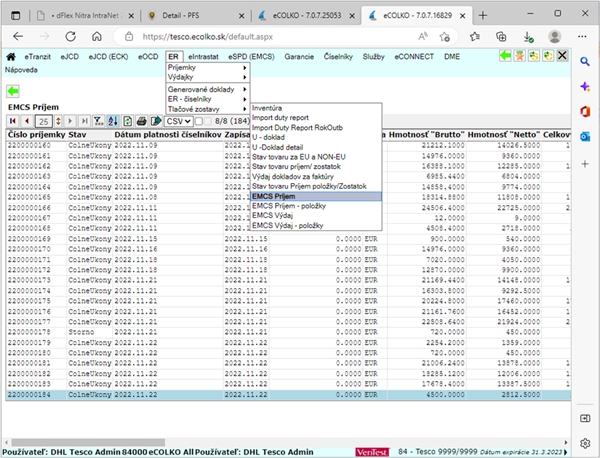The image size is (600, 458).
Task: Refresh the grid with green refresh icon
Action: click(127, 121)
